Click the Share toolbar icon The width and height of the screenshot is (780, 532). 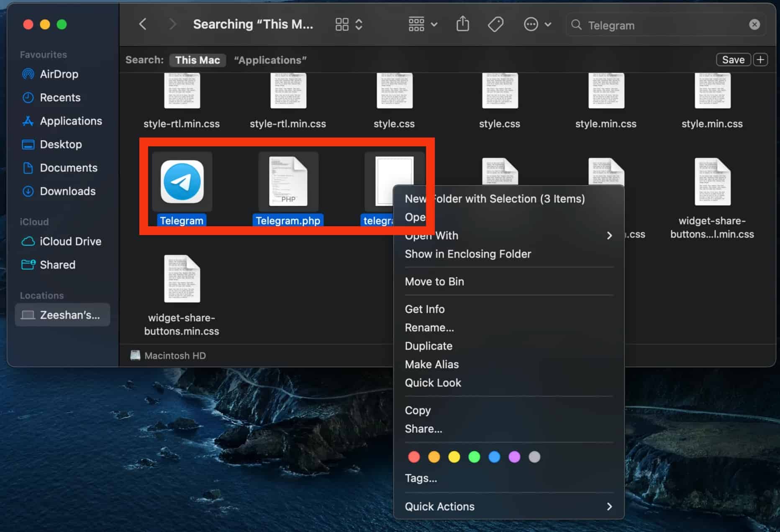click(x=462, y=24)
